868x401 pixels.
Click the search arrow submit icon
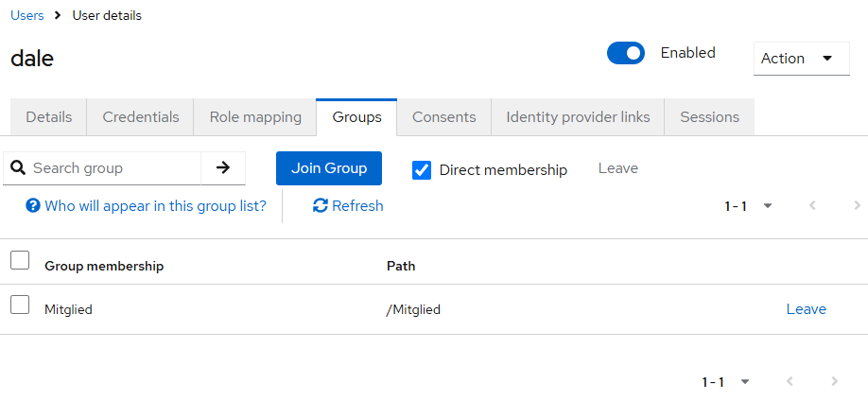[x=223, y=167]
